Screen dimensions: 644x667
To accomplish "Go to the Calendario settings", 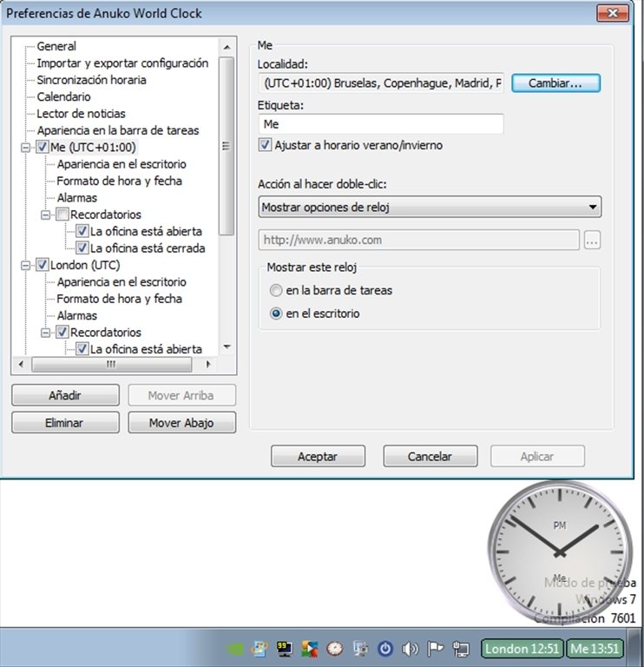I will [63, 96].
